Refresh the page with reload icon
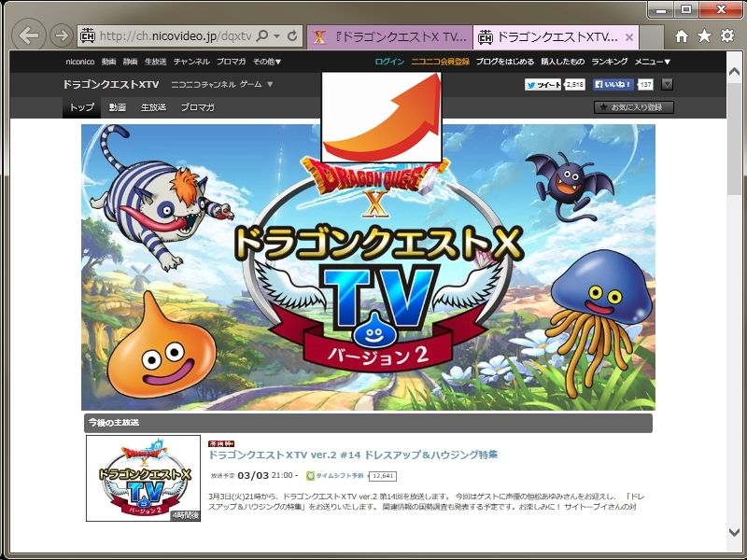The image size is (747, 560). click(292, 35)
